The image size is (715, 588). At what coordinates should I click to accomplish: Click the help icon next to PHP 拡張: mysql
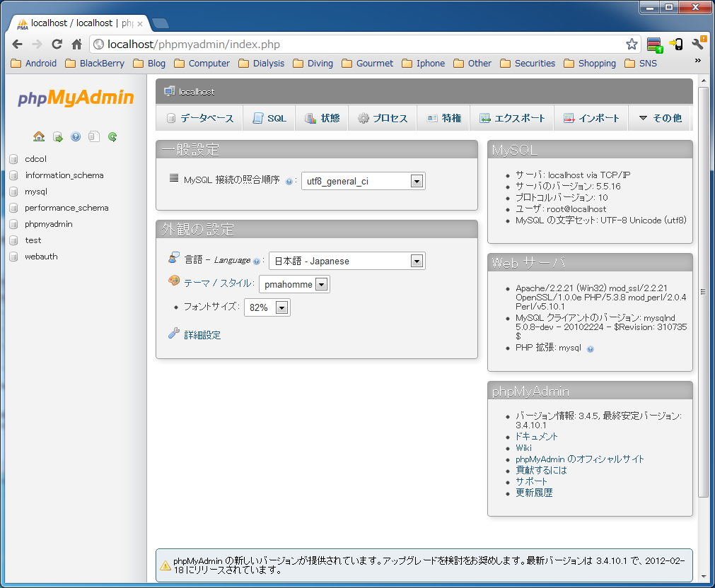click(x=590, y=349)
